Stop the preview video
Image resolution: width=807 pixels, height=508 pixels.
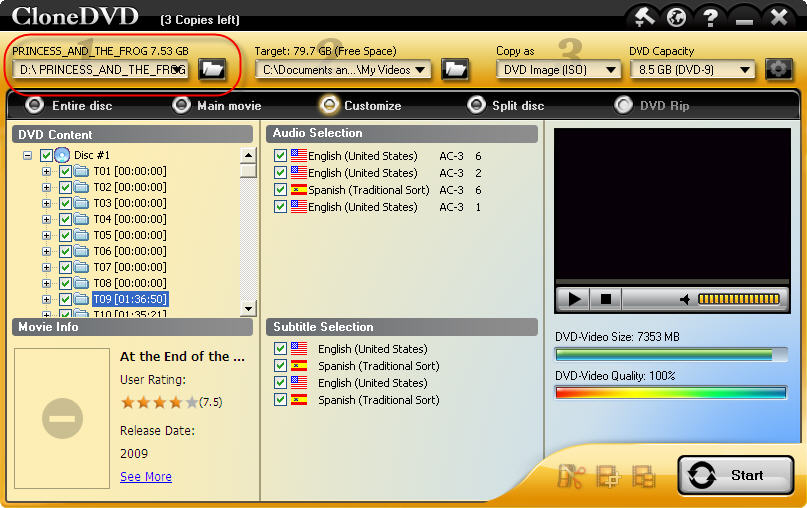coord(606,299)
